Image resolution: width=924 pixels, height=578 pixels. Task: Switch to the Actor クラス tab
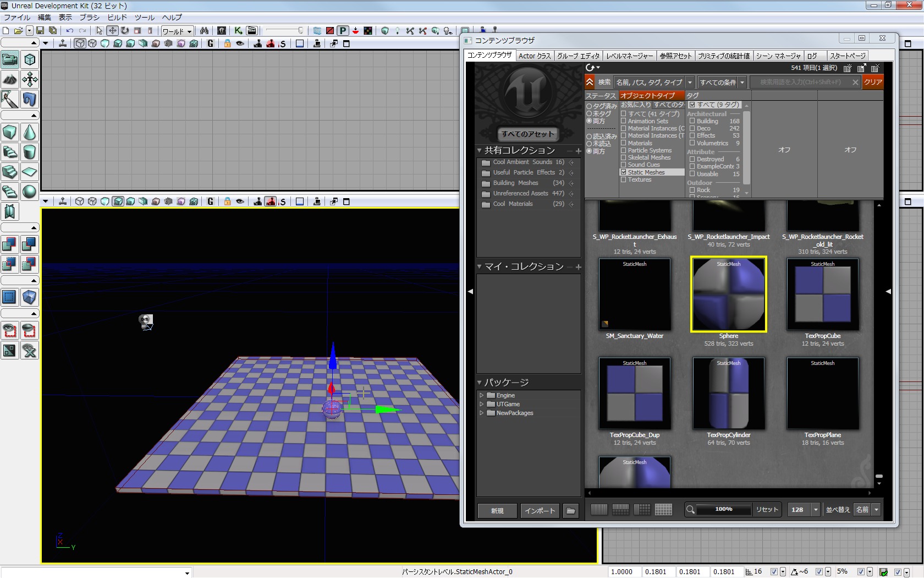point(534,56)
